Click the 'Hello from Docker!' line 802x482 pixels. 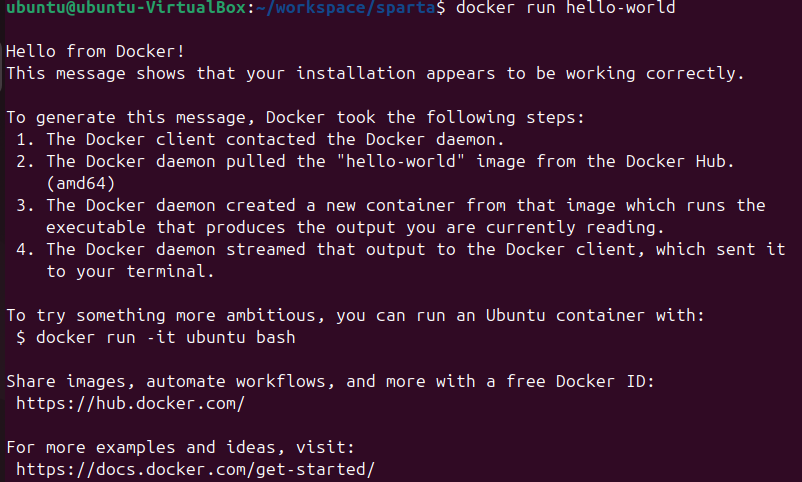pos(95,51)
